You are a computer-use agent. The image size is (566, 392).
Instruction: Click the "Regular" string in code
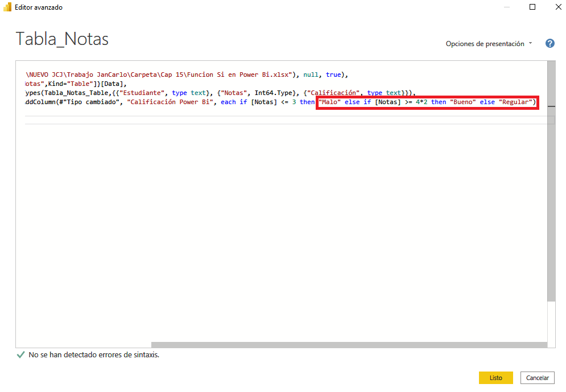(515, 102)
